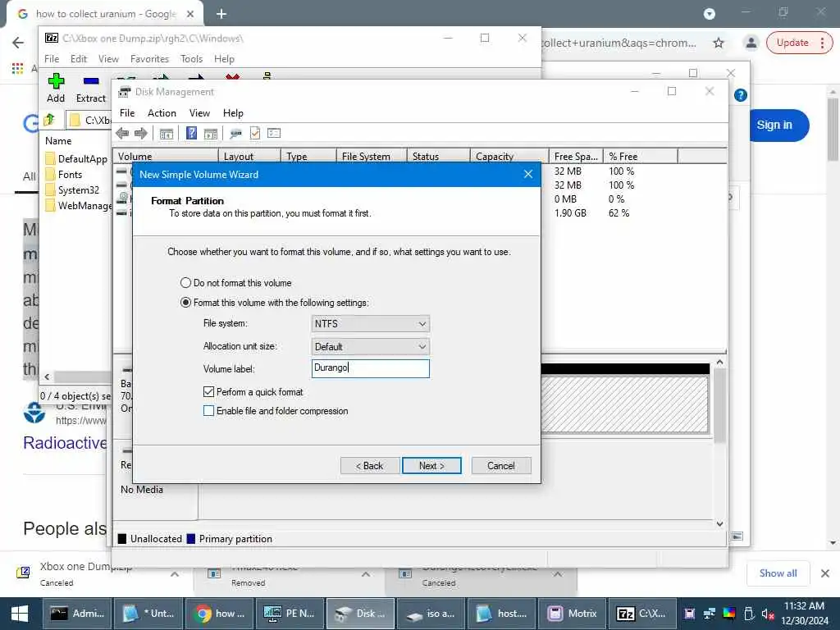Viewport: 840px width, 630px height.
Task: Click the up-folder icon in 7-Zip address bar
Action: pyautogui.click(x=49, y=120)
